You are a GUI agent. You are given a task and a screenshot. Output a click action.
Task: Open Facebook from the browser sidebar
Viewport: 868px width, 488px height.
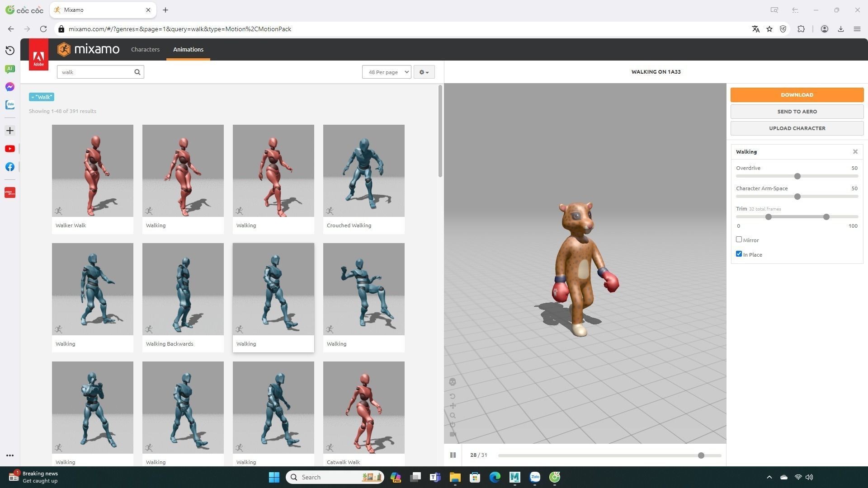tap(10, 167)
